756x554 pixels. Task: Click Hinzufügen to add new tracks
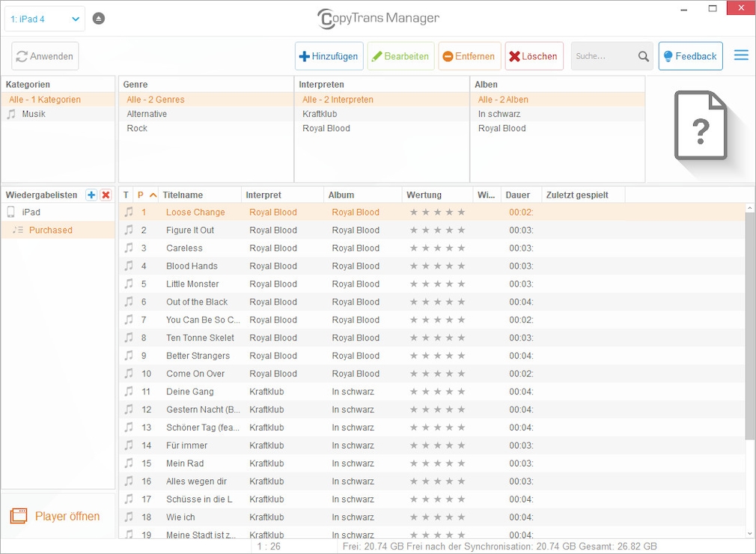(x=330, y=55)
